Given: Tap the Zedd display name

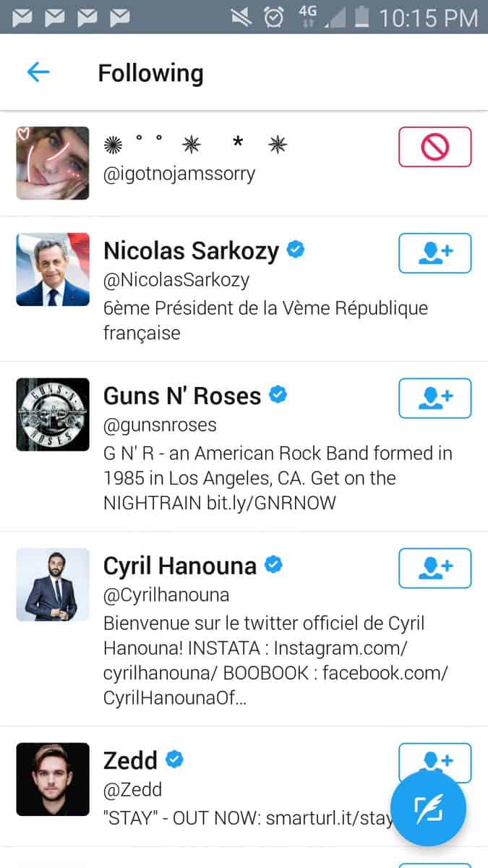Looking at the screenshot, I should coord(130,760).
